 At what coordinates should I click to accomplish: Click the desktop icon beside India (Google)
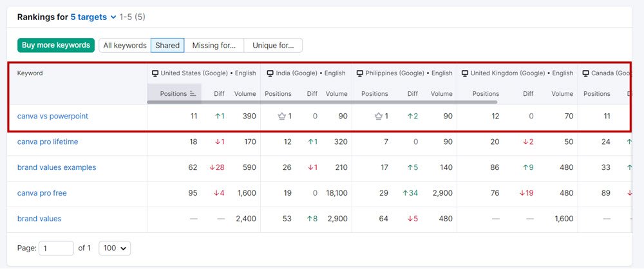(270, 73)
